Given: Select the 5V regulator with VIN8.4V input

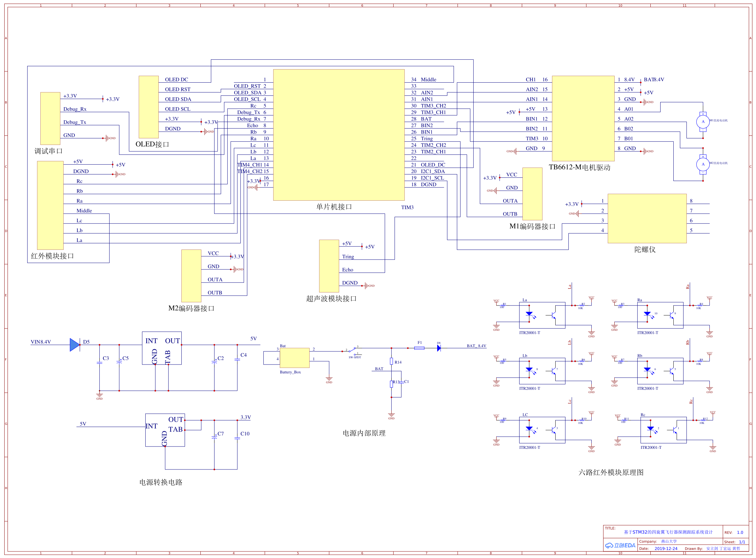Looking at the screenshot, I should 162,348.
